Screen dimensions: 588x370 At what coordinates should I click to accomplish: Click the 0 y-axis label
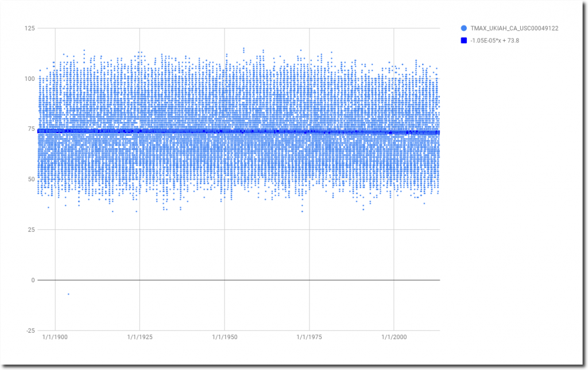point(33,280)
